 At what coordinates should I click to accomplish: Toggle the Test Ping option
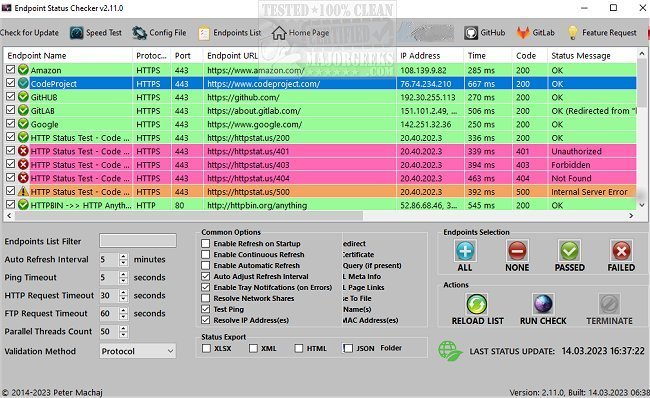[206, 309]
